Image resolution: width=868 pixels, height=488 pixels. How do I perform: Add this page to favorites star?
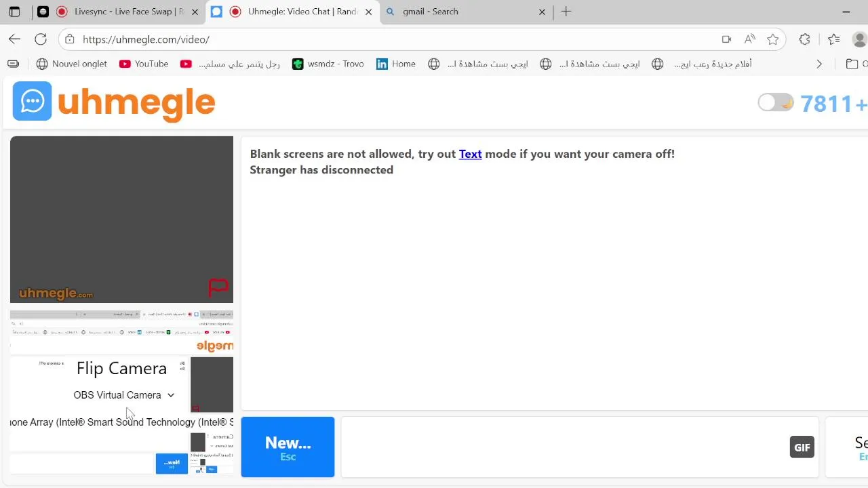772,39
